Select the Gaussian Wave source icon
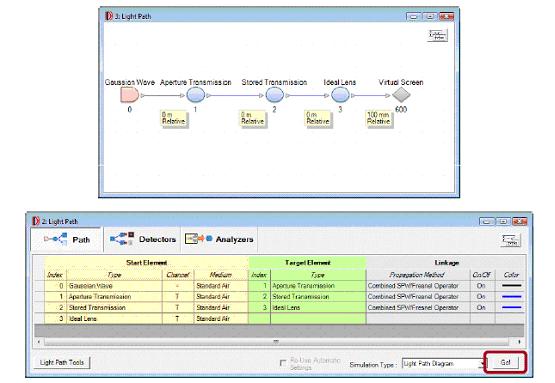Screen dimensions: 555x383 130,95
